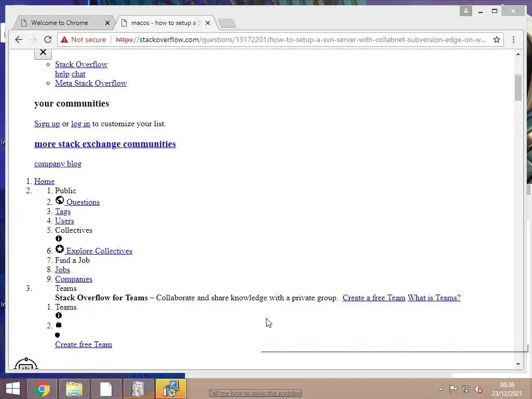532x399 pixels.
Task: Go back with Chrome's back arrow
Action: [19, 39]
